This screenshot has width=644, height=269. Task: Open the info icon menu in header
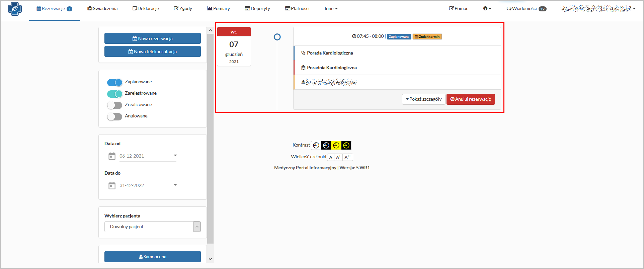487,8
